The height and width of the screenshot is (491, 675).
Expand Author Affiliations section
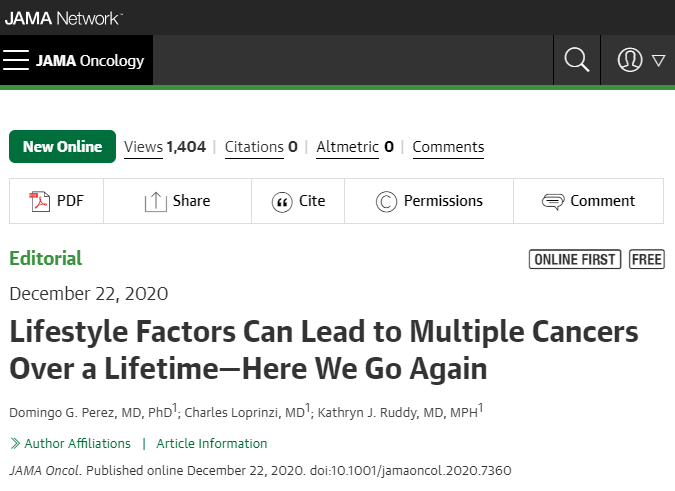click(70, 443)
